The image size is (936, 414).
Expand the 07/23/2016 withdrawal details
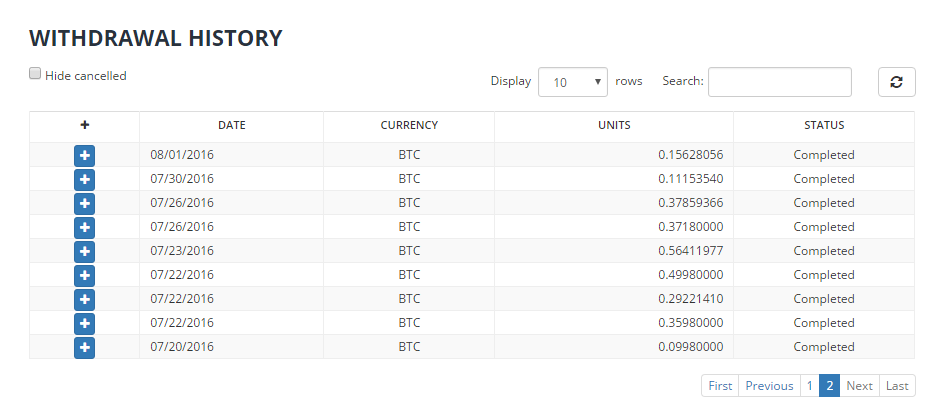(85, 251)
